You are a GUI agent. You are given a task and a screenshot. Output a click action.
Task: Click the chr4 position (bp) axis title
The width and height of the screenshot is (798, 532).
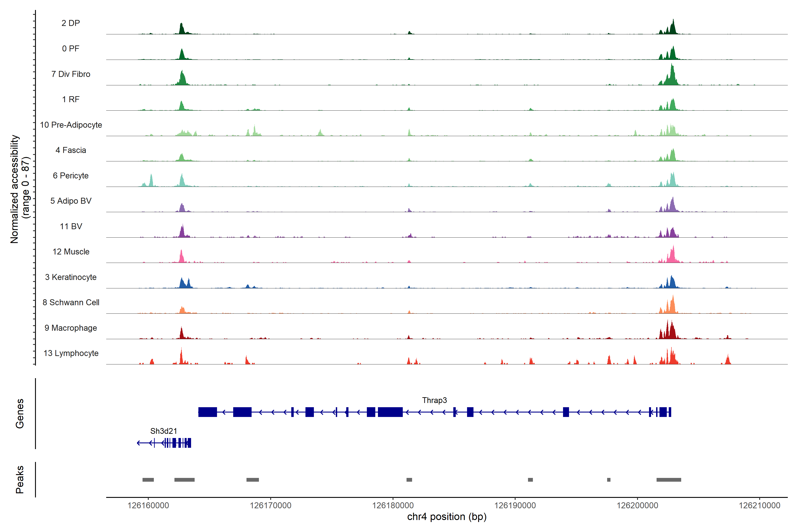click(x=446, y=517)
